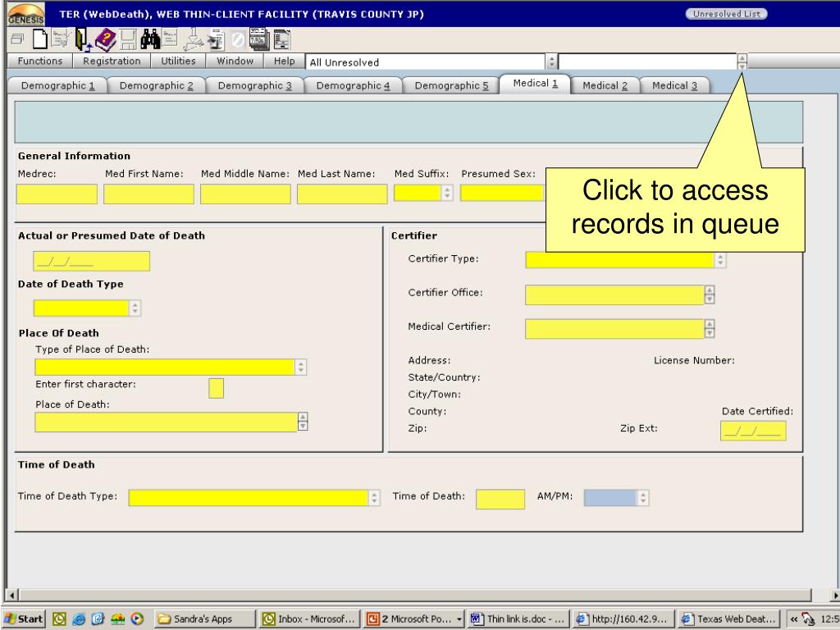Click the greyed-out prohibit circle icon

tap(238, 40)
